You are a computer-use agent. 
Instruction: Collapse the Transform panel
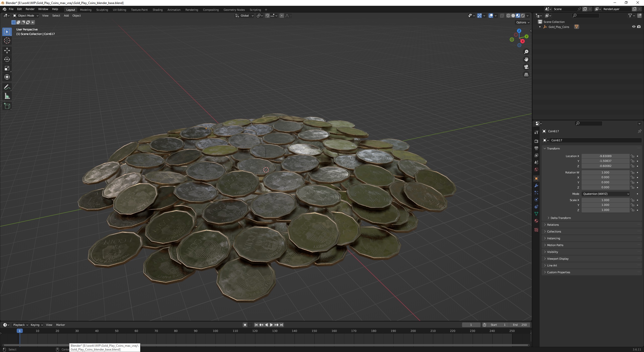click(x=553, y=149)
